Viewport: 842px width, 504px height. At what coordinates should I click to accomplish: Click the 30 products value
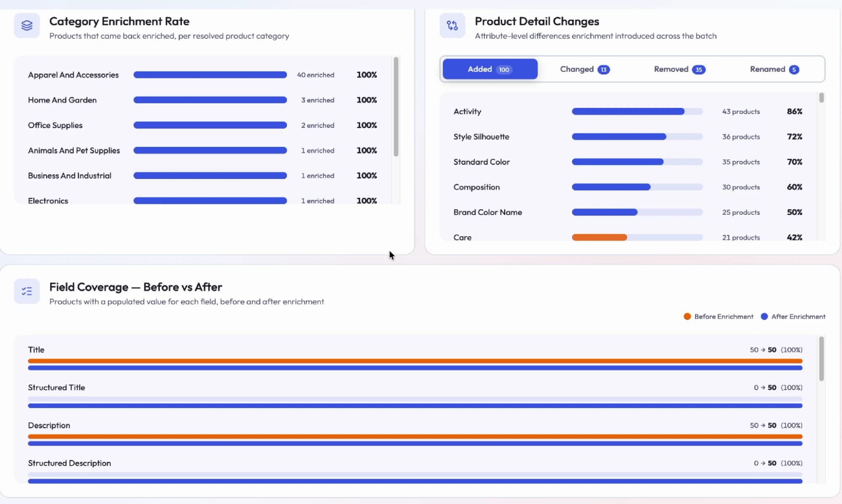[741, 187]
